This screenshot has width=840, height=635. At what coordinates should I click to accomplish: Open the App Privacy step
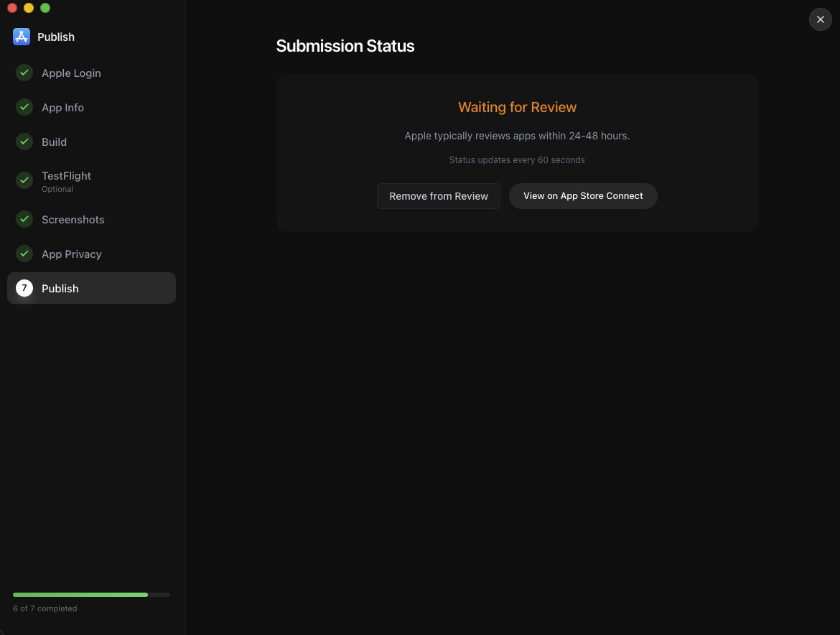point(91,254)
